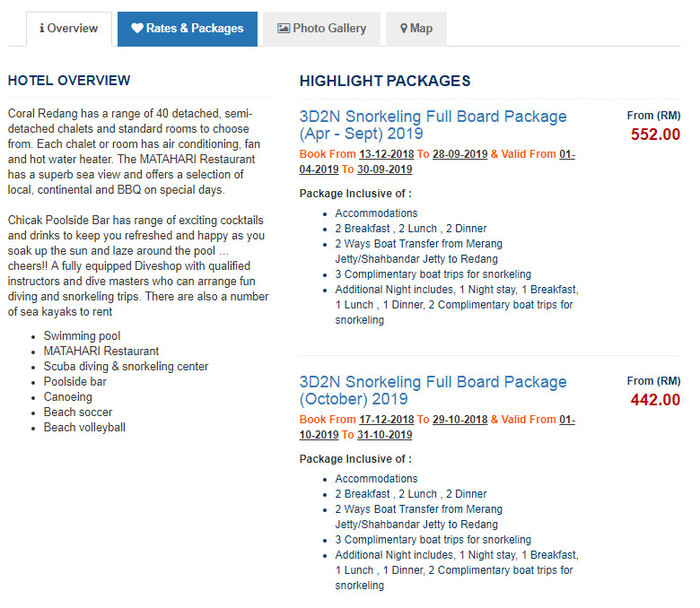Click the Scuba diving & snorkeling center item
This screenshot has height=608, width=700.
click(x=126, y=367)
